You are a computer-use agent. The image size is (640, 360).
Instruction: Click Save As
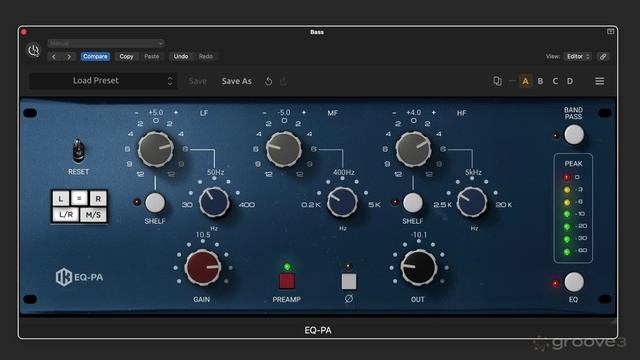[237, 81]
